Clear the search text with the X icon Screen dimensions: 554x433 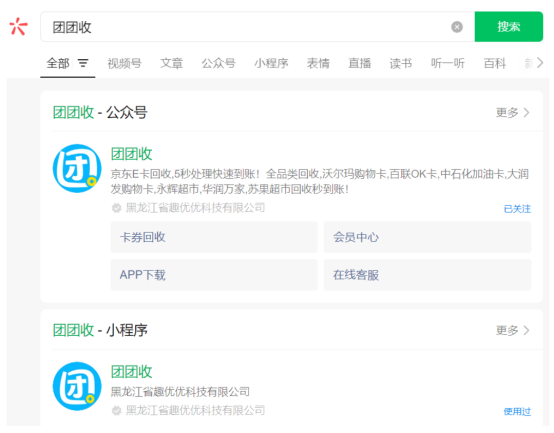(457, 27)
